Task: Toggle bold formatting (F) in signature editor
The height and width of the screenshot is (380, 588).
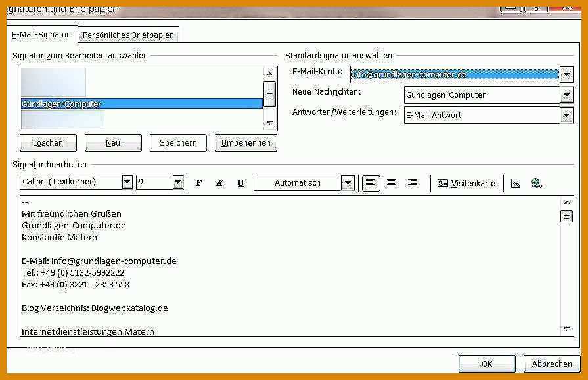Action: click(x=199, y=183)
